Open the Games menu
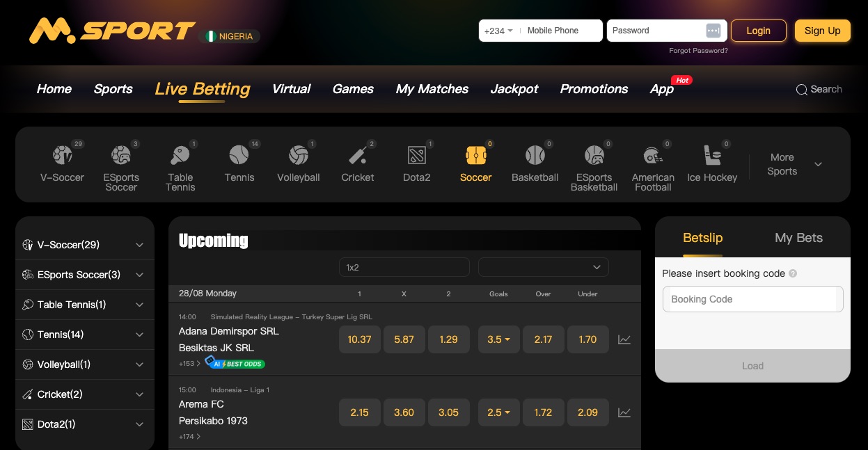Viewport: 868px width, 450px height. coord(353,89)
